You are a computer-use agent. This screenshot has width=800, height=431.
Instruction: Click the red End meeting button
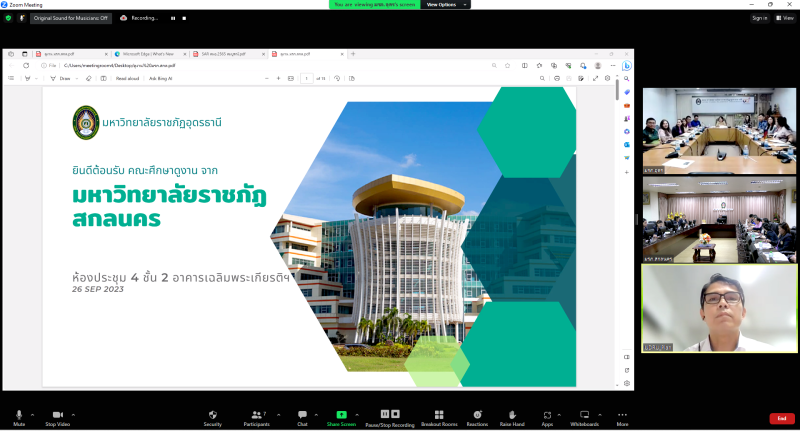(782, 418)
